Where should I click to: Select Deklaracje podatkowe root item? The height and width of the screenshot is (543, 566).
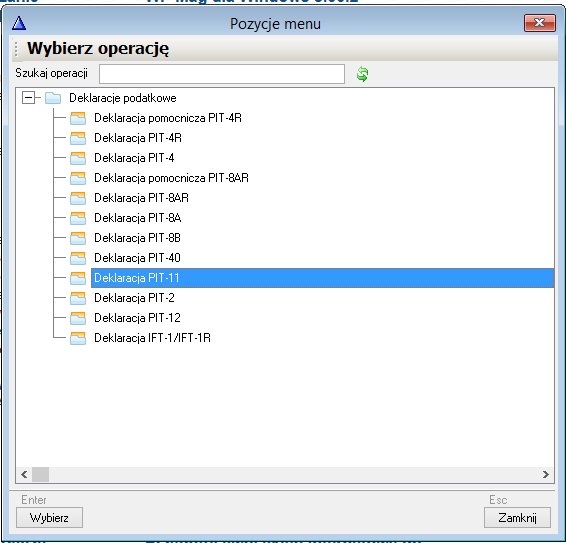(x=123, y=98)
